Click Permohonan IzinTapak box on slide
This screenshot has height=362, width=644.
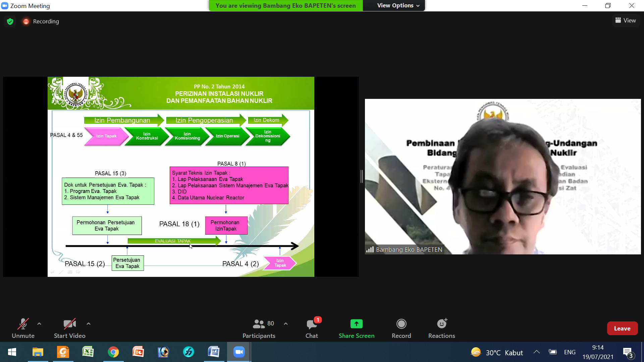tap(226, 226)
